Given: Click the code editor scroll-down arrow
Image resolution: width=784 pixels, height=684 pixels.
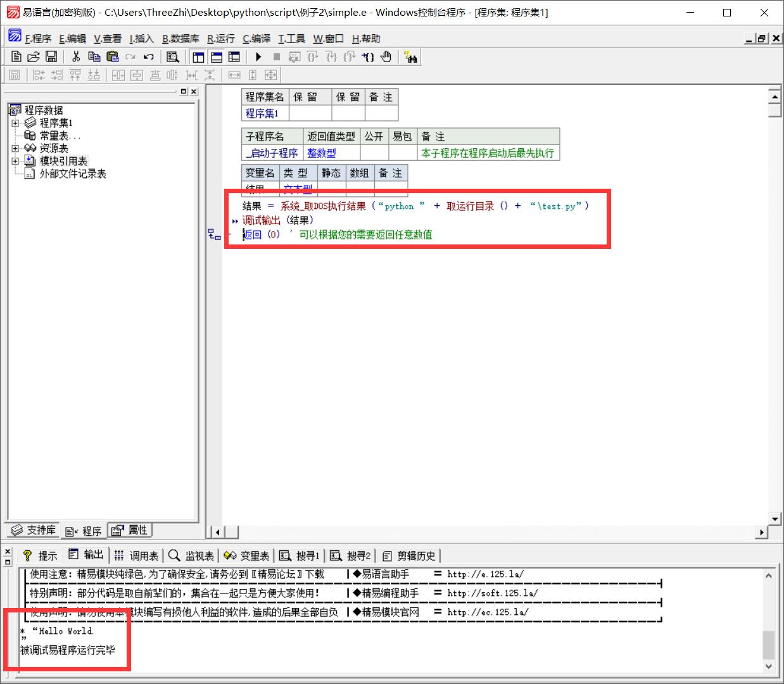Looking at the screenshot, I should (x=775, y=519).
